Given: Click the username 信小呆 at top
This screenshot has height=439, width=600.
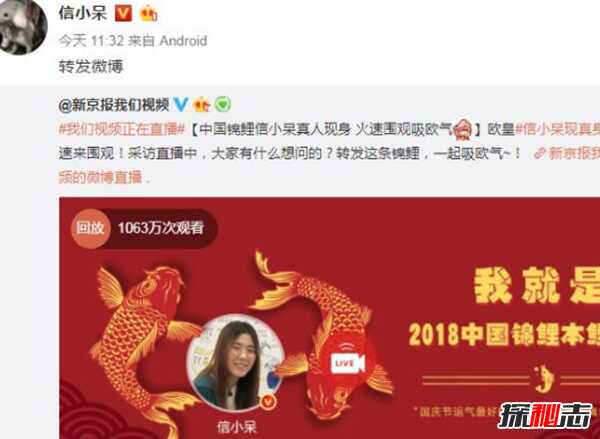Looking at the screenshot, I should tap(83, 13).
